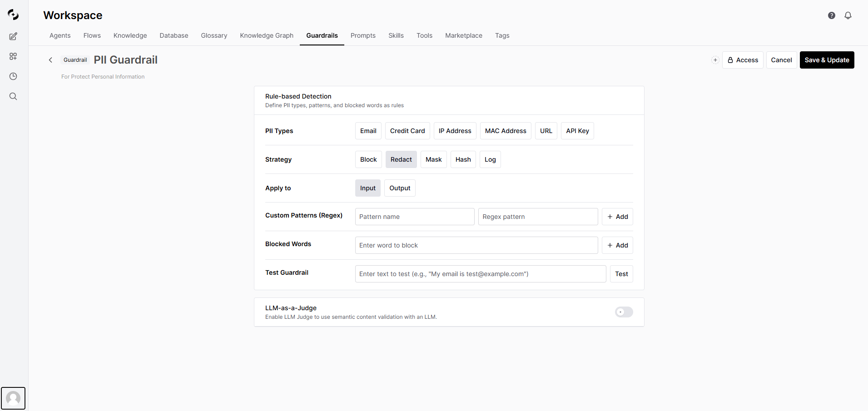Toggle IP Address PII type
Image resolution: width=868 pixels, height=411 pixels.
coord(455,131)
